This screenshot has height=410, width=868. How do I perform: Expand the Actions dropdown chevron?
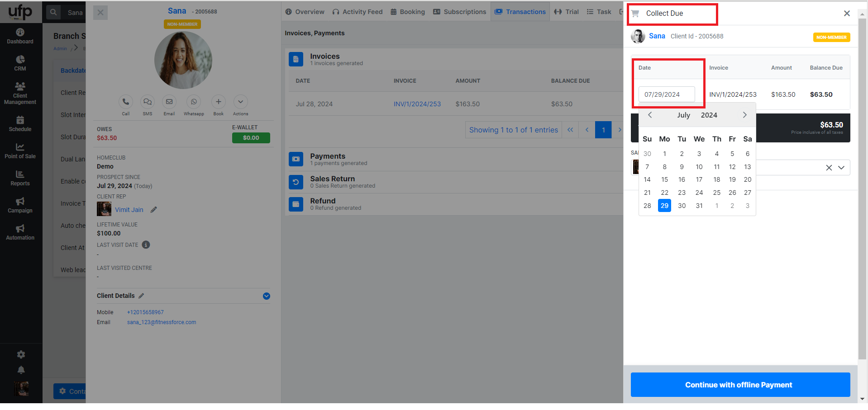coord(240,102)
